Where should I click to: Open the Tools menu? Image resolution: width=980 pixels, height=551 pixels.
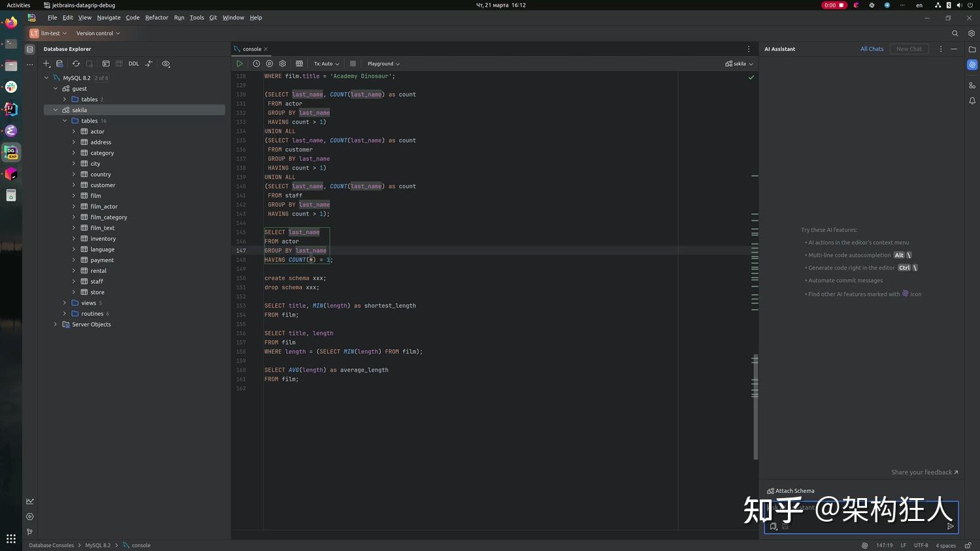[x=197, y=18]
